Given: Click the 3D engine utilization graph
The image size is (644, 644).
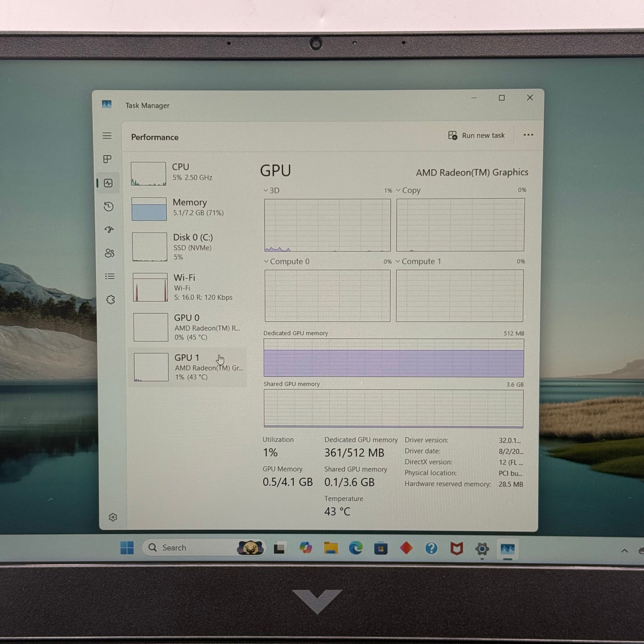Looking at the screenshot, I should tap(328, 225).
